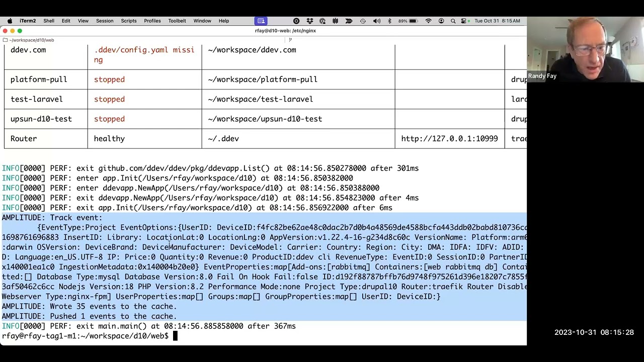Open the Help menu
Viewport: 644px width, 362px height.
(x=224, y=21)
